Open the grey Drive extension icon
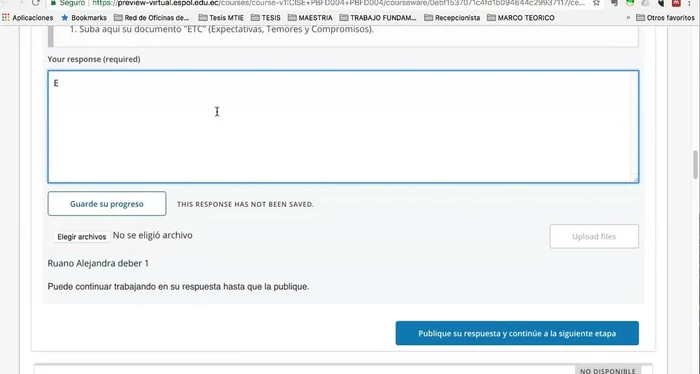The width and height of the screenshot is (700, 374). pos(645,3)
